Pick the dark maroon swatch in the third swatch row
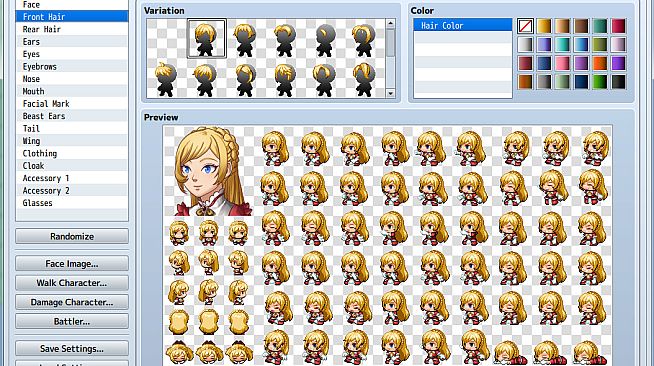Viewport: 654px width, 366px height. coord(525,63)
